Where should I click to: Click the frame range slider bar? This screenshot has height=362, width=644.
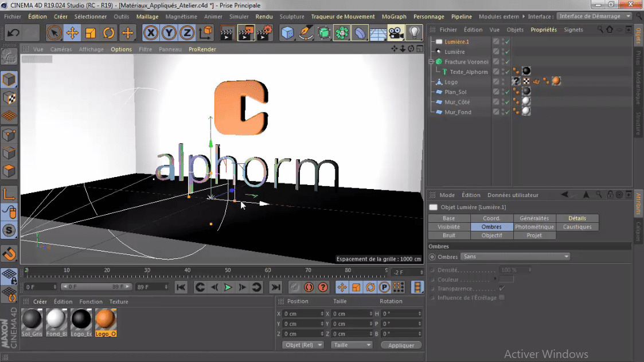tap(96, 286)
